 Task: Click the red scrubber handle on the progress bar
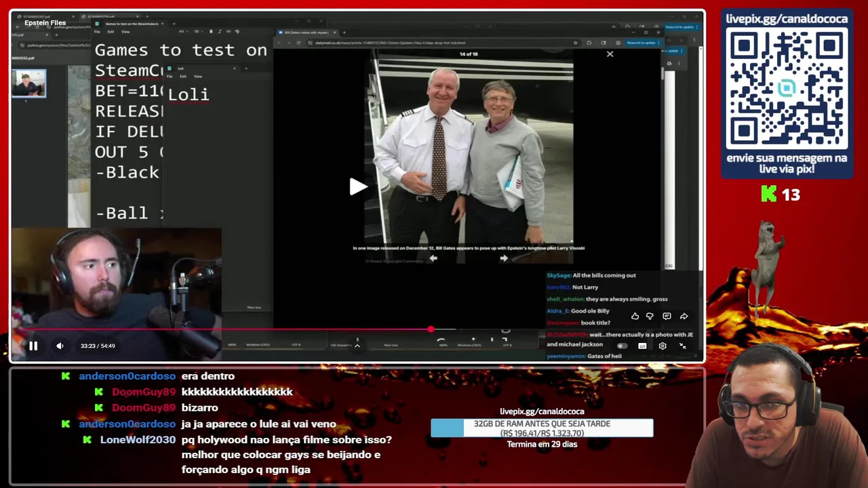tap(431, 329)
